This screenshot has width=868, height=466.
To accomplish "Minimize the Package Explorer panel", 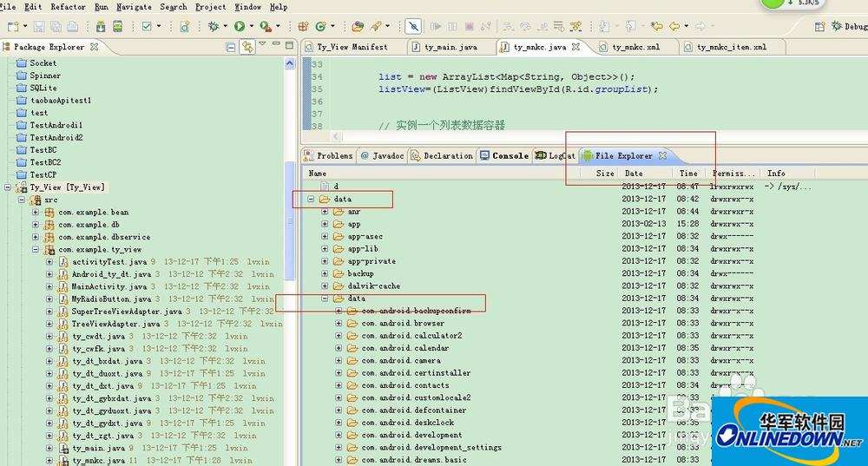I will tap(276, 43).
